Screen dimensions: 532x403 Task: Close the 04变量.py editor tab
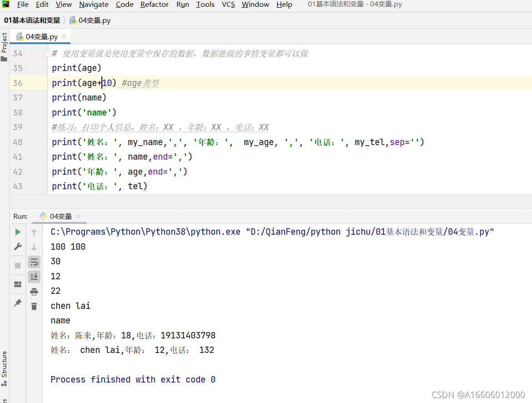(x=64, y=36)
